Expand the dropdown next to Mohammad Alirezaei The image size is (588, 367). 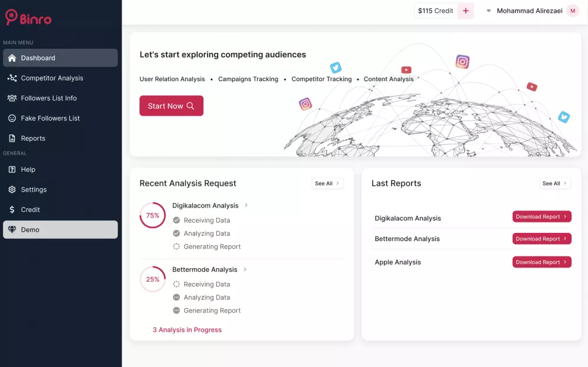(x=488, y=10)
